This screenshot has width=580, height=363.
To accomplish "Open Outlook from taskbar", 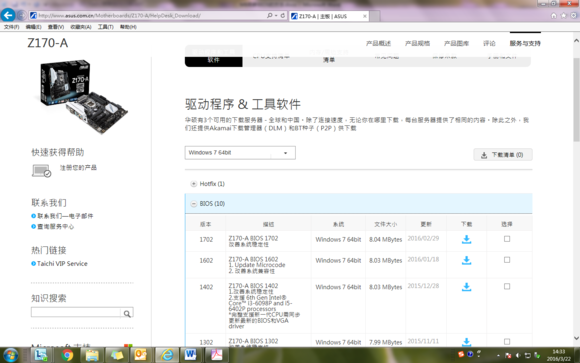I will pos(141,355).
